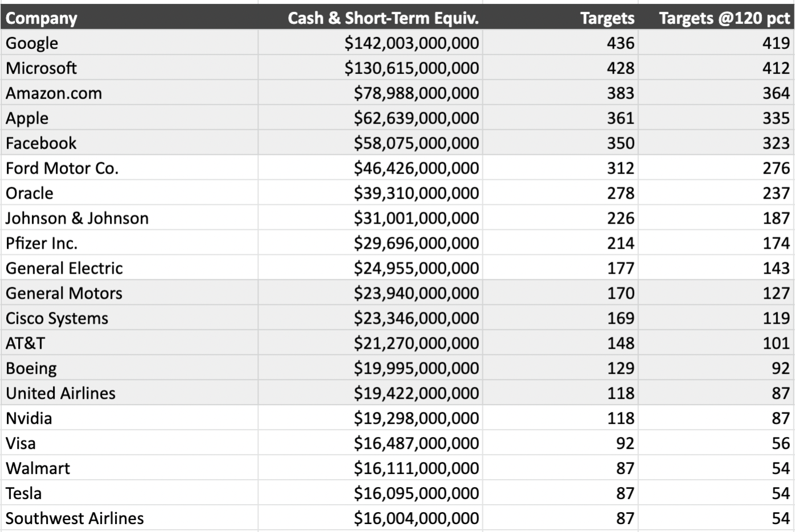
Task: Click Southwest Airlines cash value $16,004,000,000
Action: (x=416, y=519)
